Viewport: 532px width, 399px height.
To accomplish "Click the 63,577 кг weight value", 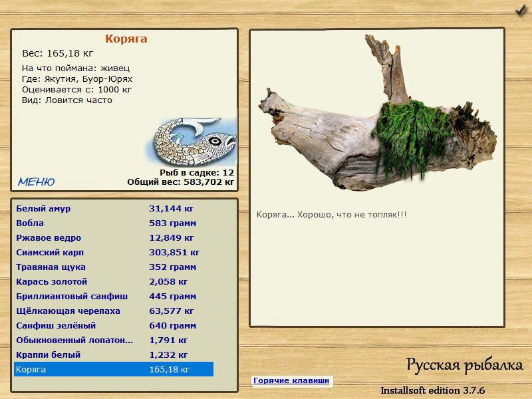I will (171, 311).
